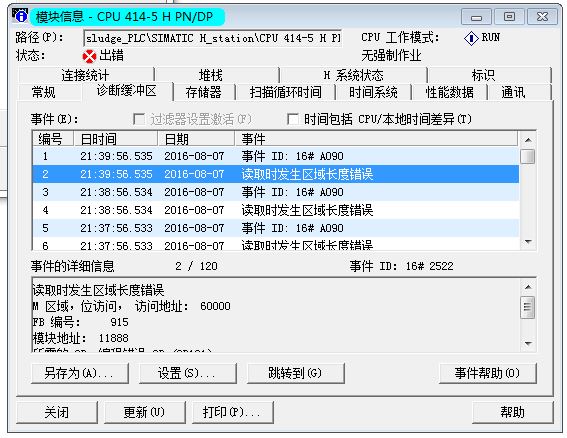Click the 更新(U) refresh button
The width and height of the screenshot is (567, 438).
[145, 412]
